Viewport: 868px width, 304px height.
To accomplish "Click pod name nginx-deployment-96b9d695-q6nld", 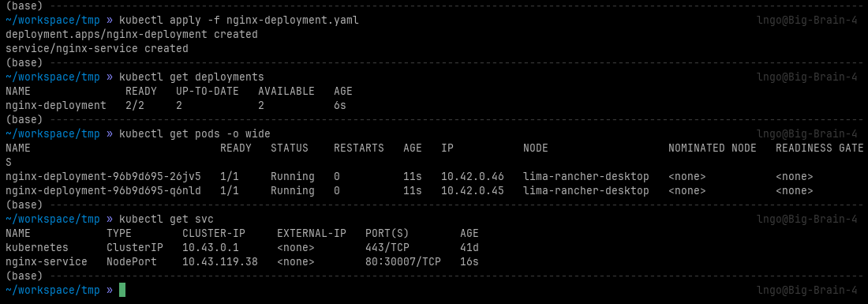I will (103, 190).
